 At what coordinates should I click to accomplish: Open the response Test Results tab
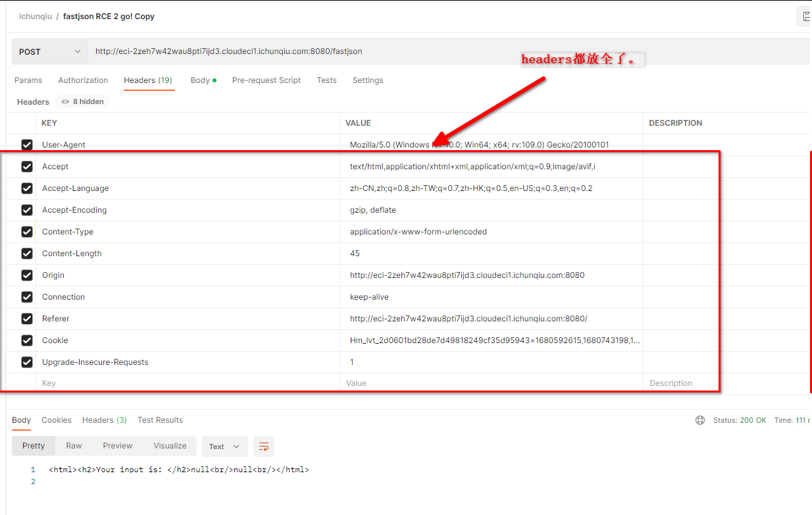pyautogui.click(x=160, y=420)
